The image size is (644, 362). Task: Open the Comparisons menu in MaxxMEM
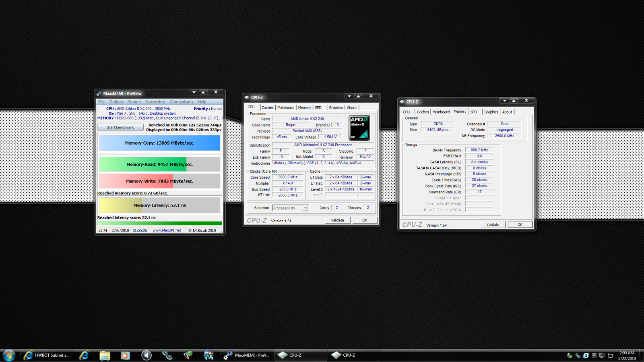(x=182, y=102)
